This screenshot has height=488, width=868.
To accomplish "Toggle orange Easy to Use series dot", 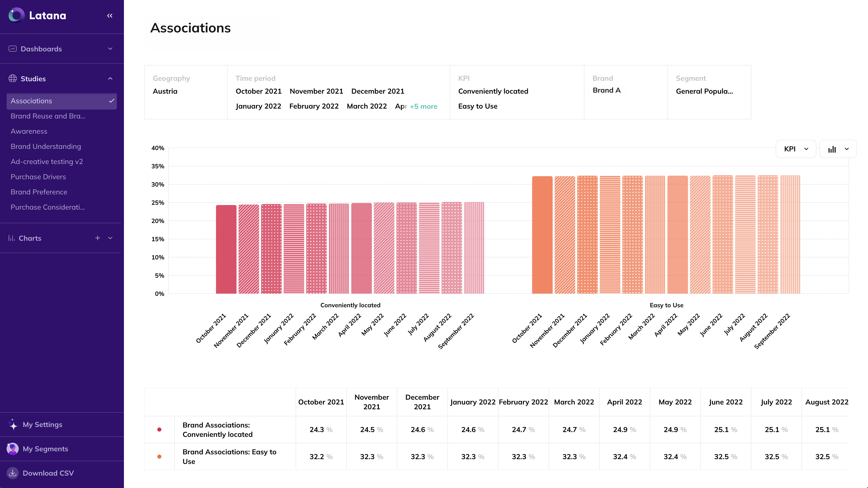I will point(159,457).
